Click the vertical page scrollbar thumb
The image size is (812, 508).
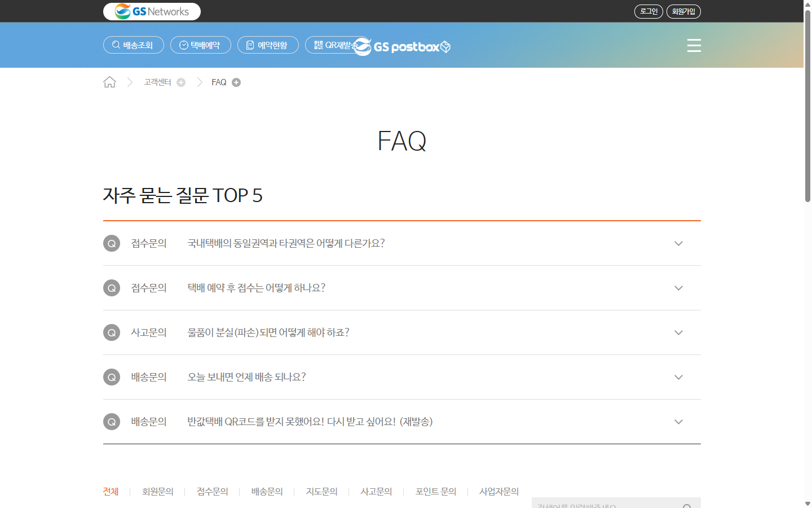[x=807, y=106]
